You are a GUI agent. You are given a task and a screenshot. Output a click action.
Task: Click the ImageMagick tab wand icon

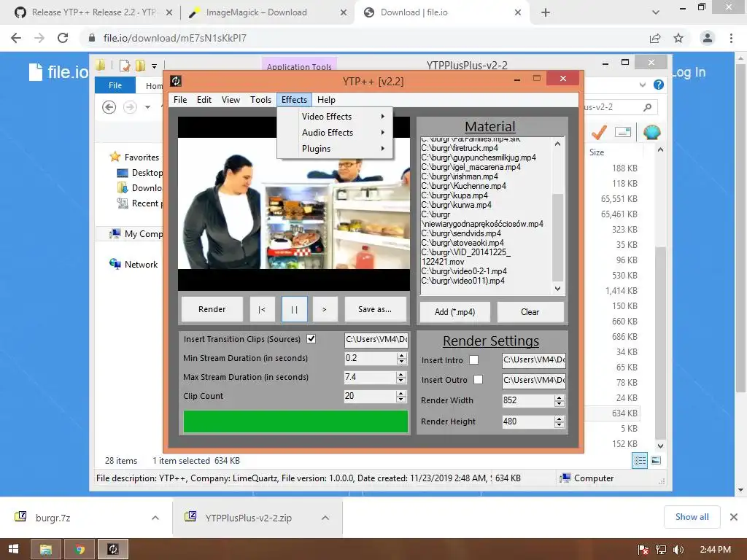tap(193, 13)
